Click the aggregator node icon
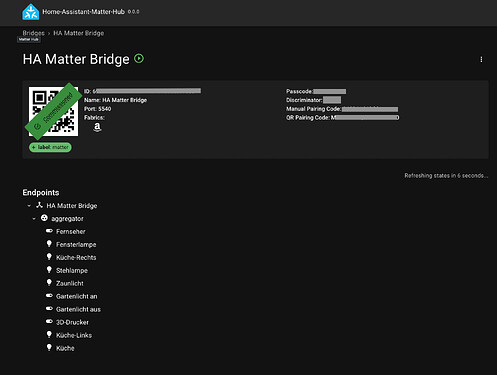This screenshot has height=375, width=497. coord(44,218)
